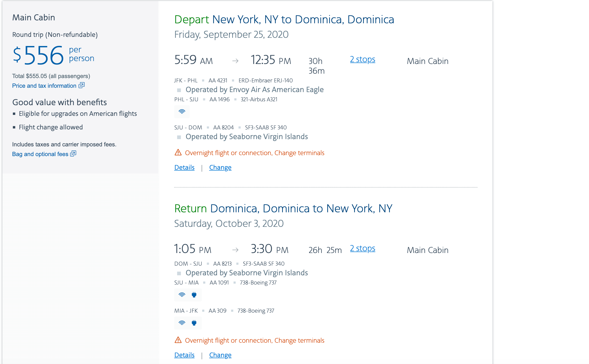Click the Depart New York to Dominica heading
The width and height of the screenshot is (589, 364).
coord(284,19)
